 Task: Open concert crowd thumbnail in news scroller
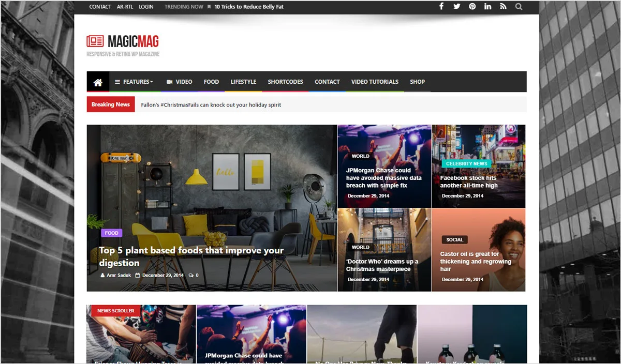point(251,334)
